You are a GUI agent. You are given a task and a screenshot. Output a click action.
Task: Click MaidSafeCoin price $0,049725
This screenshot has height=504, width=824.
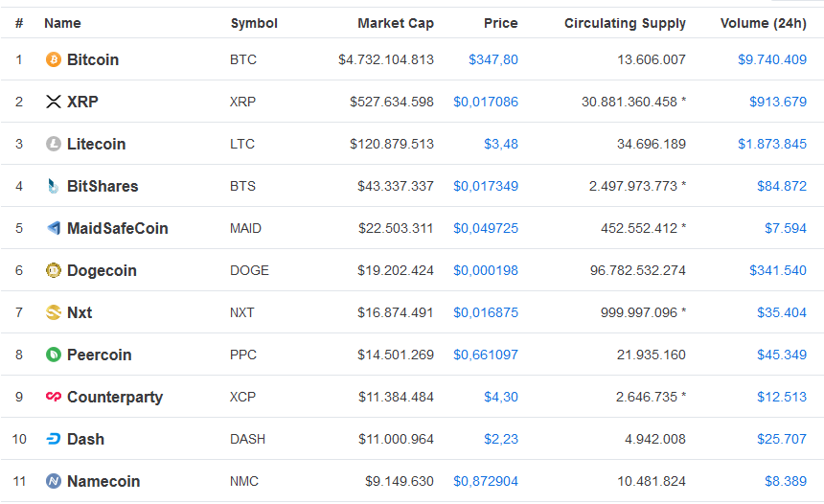[x=486, y=228]
